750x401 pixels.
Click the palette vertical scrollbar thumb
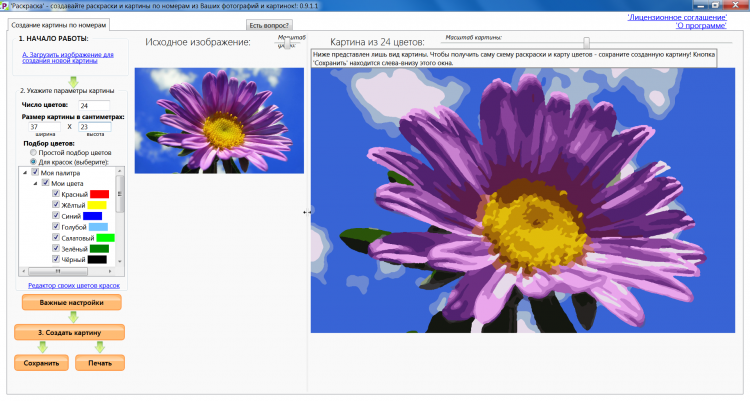tap(120, 194)
